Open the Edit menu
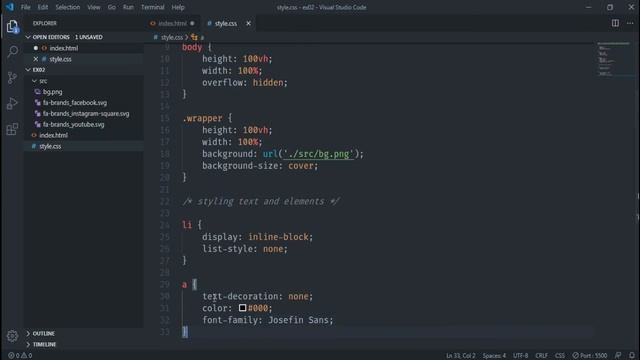 (x=42, y=7)
